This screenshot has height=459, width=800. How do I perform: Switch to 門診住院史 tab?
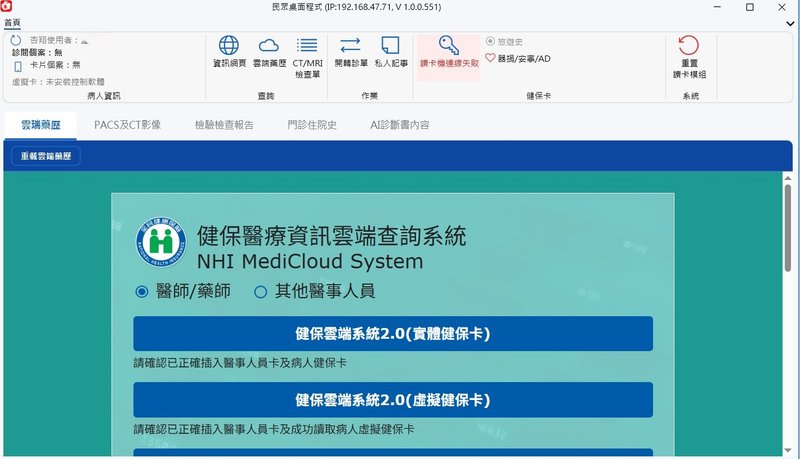pyautogui.click(x=312, y=125)
